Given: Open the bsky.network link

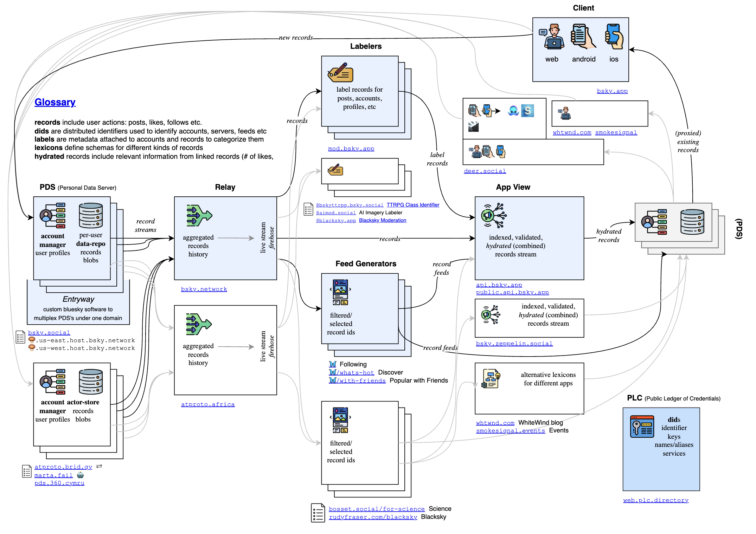Looking at the screenshot, I should point(204,289).
